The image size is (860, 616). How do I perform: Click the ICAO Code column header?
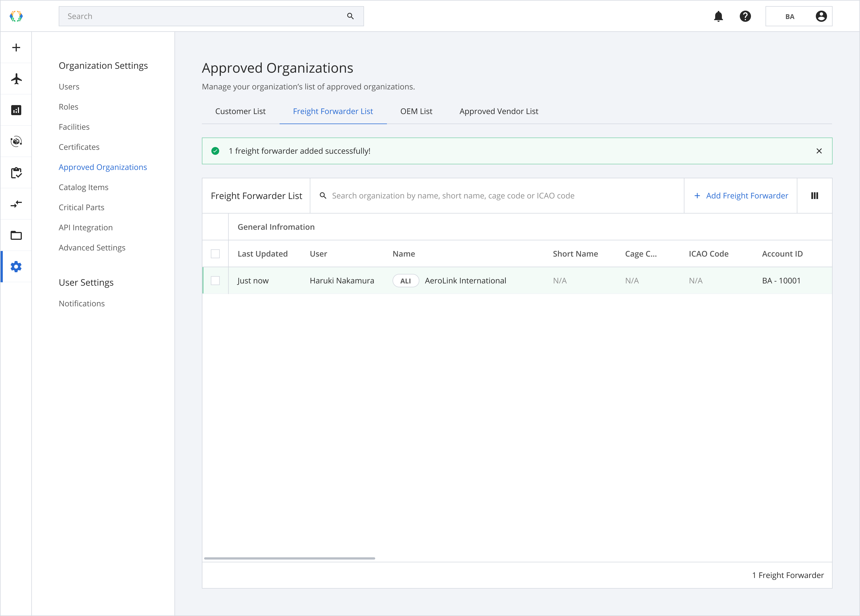[x=708, y=253]
